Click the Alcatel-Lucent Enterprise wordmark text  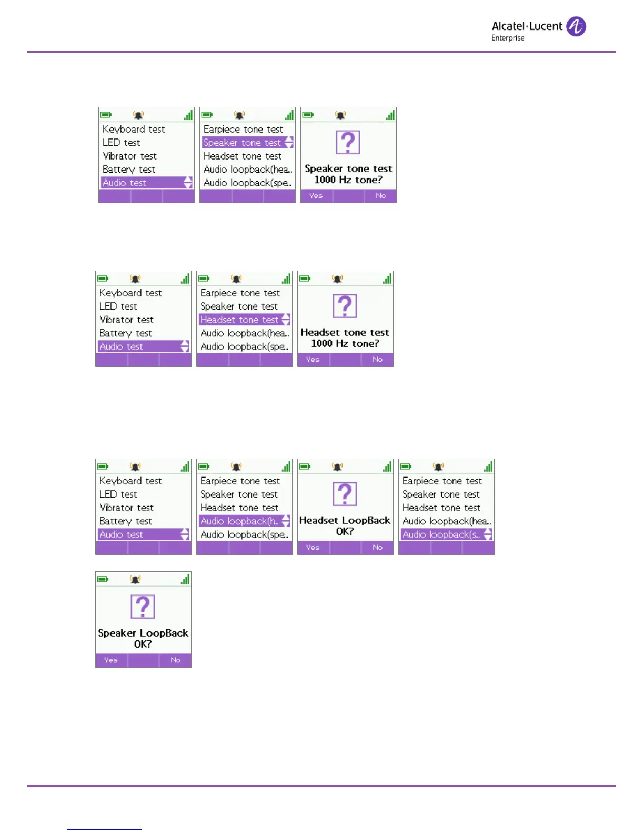(x=527, y=31)
